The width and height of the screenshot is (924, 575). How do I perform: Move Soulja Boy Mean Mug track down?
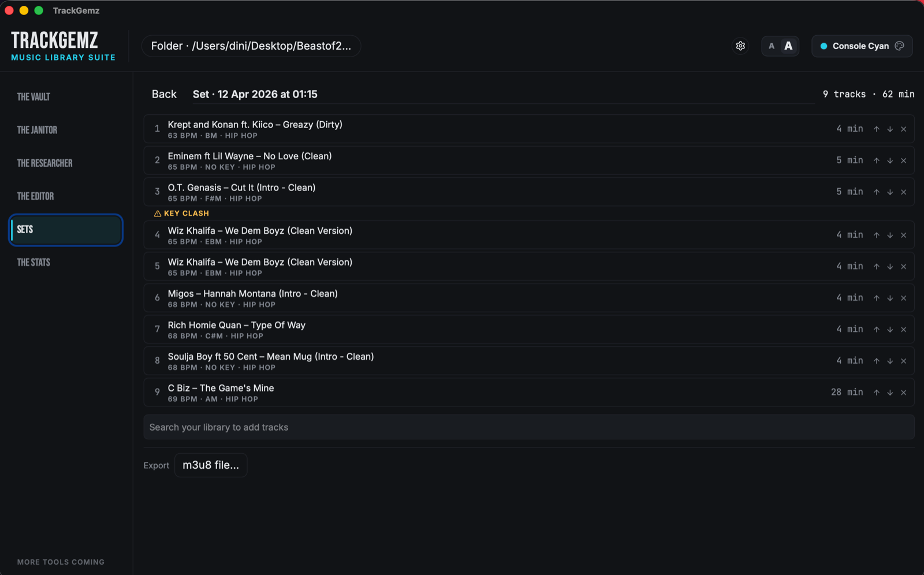click(x=890, y=361)
